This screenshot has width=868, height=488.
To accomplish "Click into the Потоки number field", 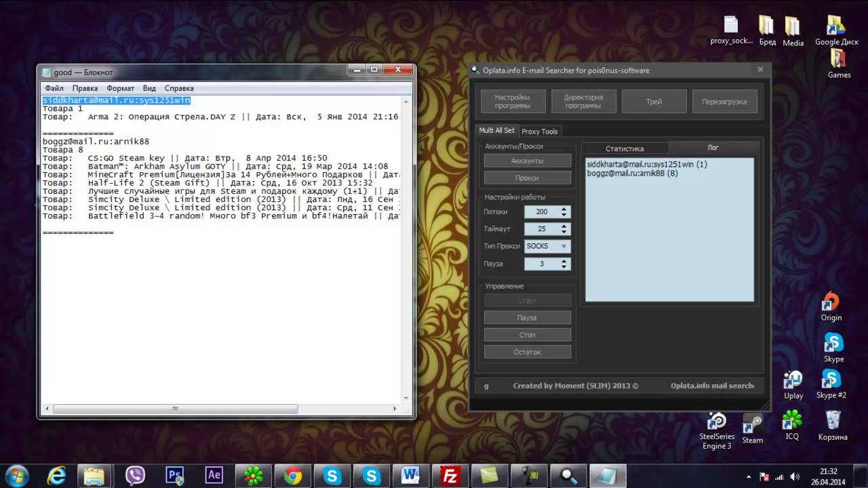I will tap(542, 211).
